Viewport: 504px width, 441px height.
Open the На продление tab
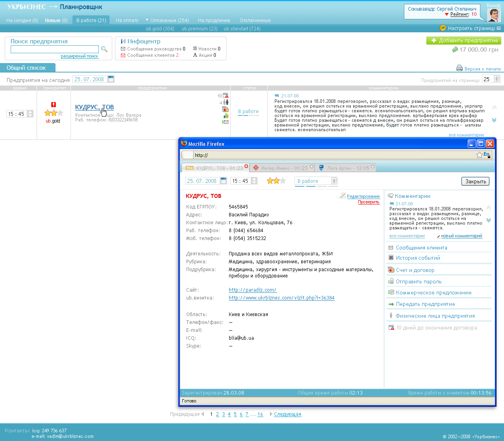[x=214, y=20]
